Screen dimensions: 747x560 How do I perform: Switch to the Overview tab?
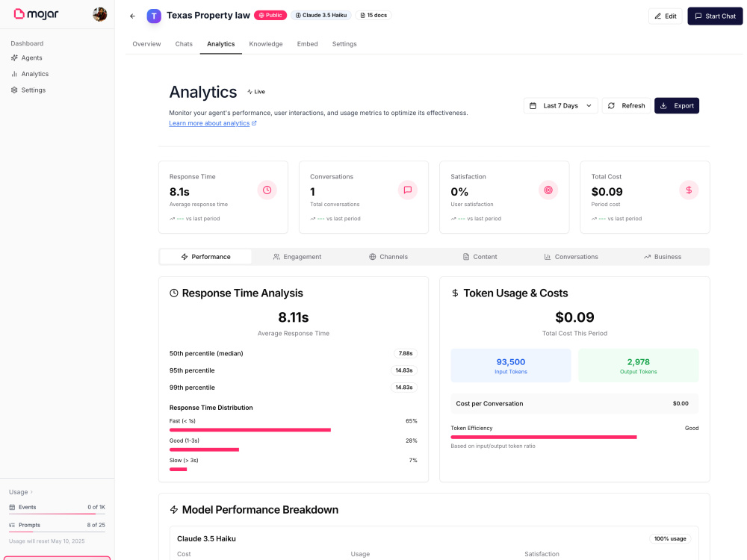[x=146, y=44]
